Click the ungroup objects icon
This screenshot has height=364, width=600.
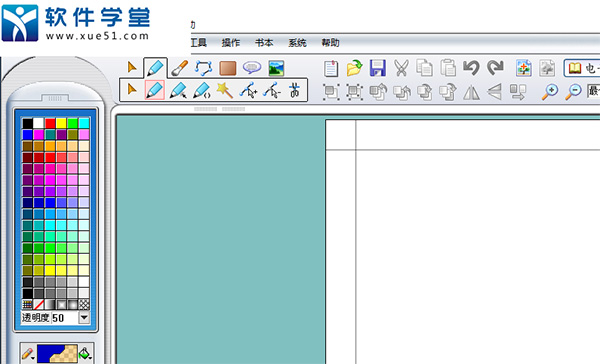(x=354, y=92)
